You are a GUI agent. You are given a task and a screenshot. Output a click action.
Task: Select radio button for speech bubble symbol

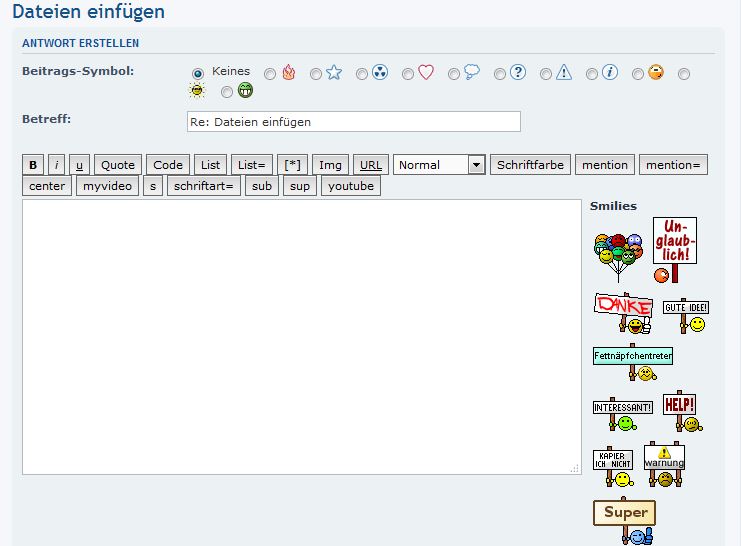pos(454,74)
